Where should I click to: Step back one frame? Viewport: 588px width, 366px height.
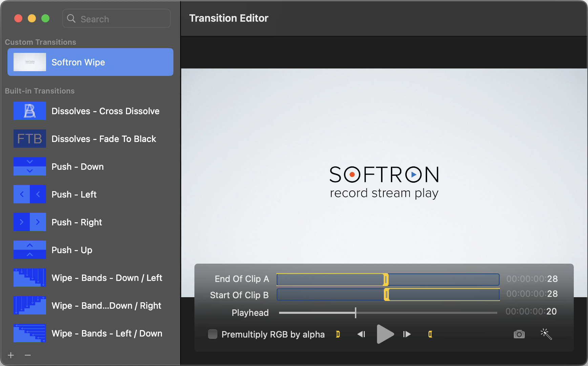[361, 334]
